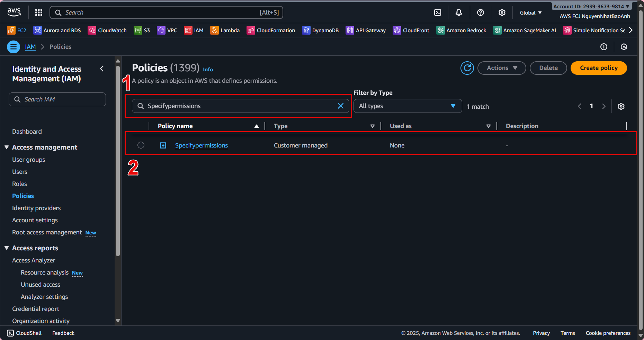Open the Filter by Type dropdown

(408, 106)
